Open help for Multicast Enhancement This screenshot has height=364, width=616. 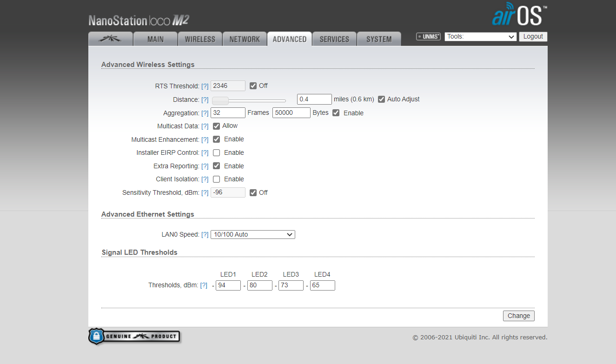205,139
